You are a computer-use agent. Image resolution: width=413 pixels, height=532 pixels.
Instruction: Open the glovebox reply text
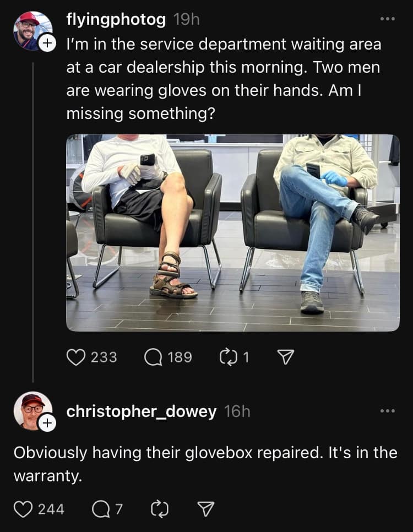(205, 463)
